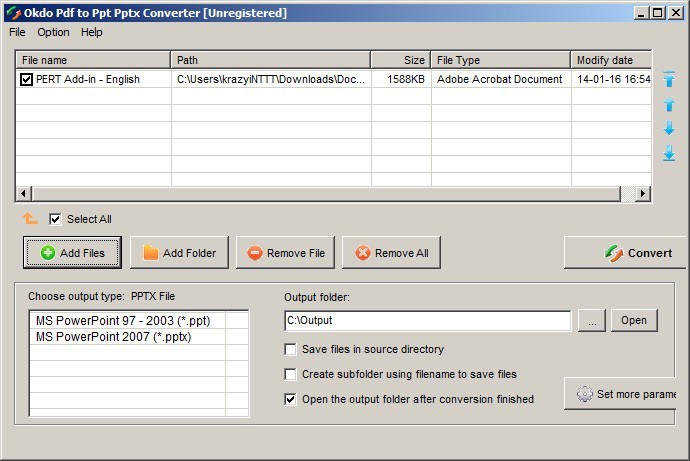Click the file list scroll right arrow

pyautogui.click(x=643, y=193)
